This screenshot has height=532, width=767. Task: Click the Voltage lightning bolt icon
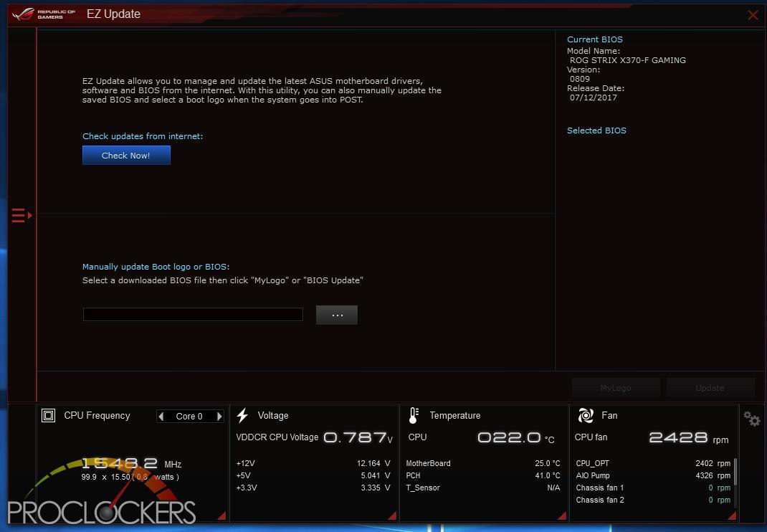click(x=242, y=416)
